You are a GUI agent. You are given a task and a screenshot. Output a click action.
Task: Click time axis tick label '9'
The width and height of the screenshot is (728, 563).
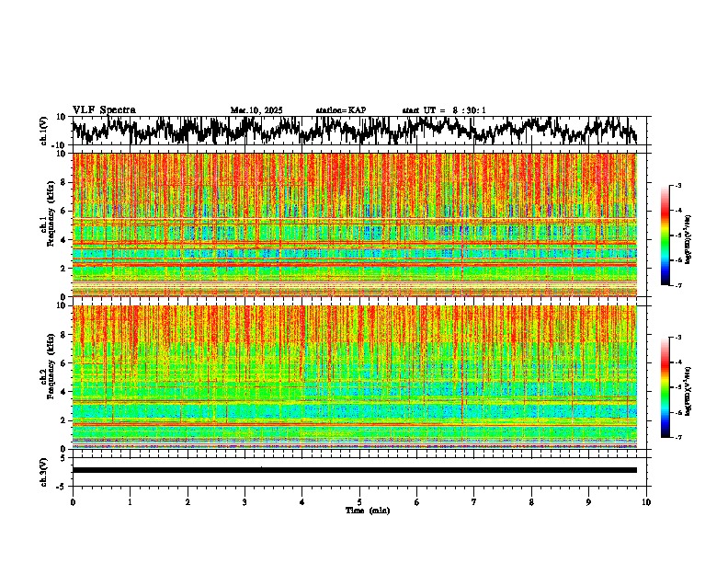pos(588,502)
